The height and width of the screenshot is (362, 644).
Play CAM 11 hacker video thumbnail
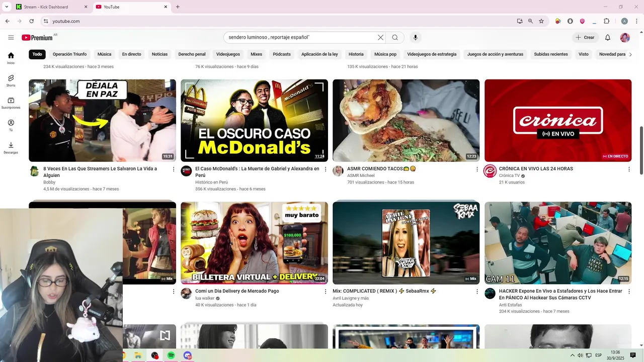tap(558, 243)
